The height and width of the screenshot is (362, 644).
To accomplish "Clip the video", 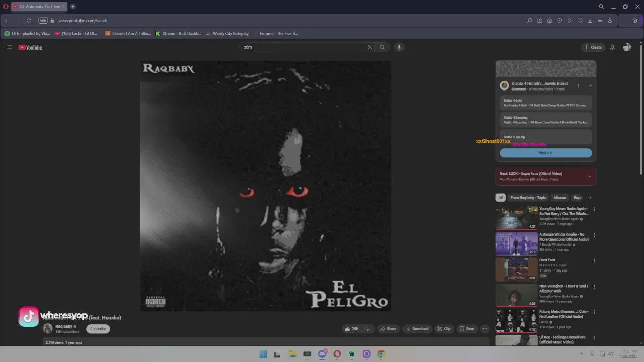I will click(x=444, y=329).
